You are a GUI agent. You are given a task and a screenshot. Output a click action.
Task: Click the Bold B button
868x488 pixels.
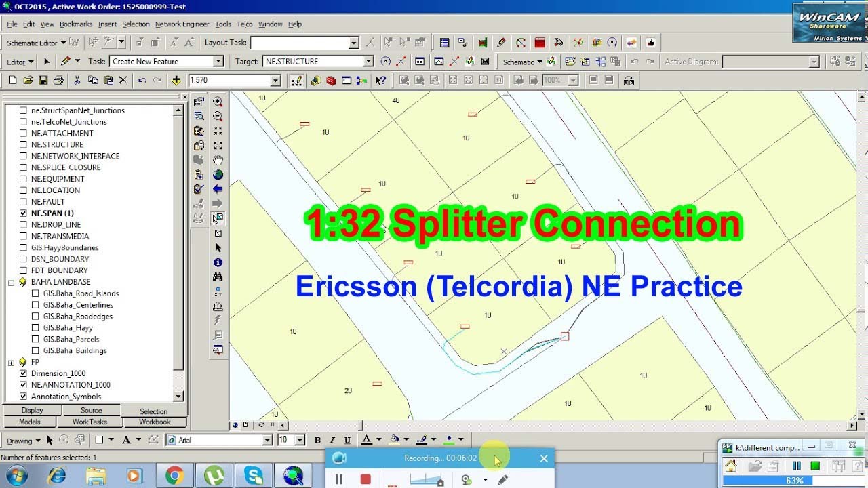pos(317,440)
